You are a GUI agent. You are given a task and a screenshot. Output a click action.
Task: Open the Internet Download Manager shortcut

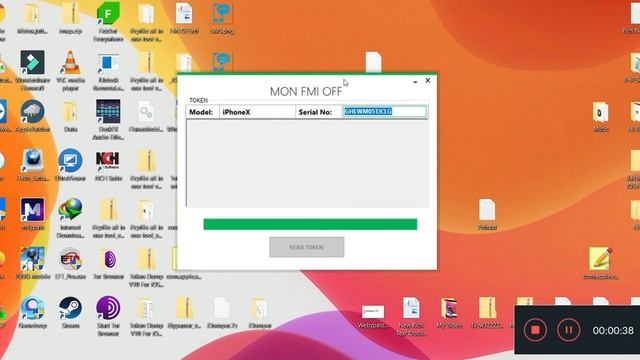click(x=70, y=218)
